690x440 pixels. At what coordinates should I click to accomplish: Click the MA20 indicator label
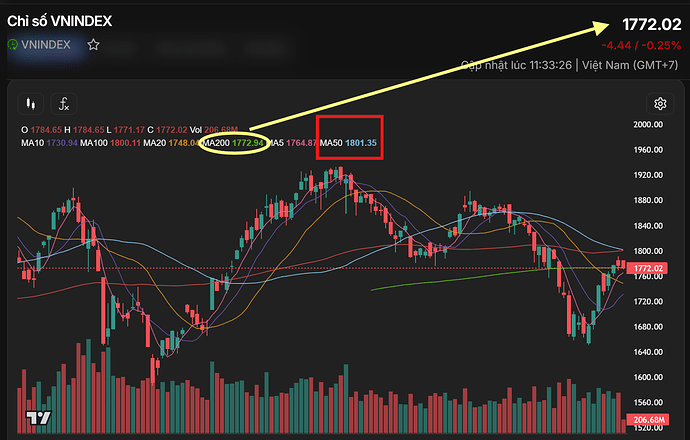click(x=171, y=143)
